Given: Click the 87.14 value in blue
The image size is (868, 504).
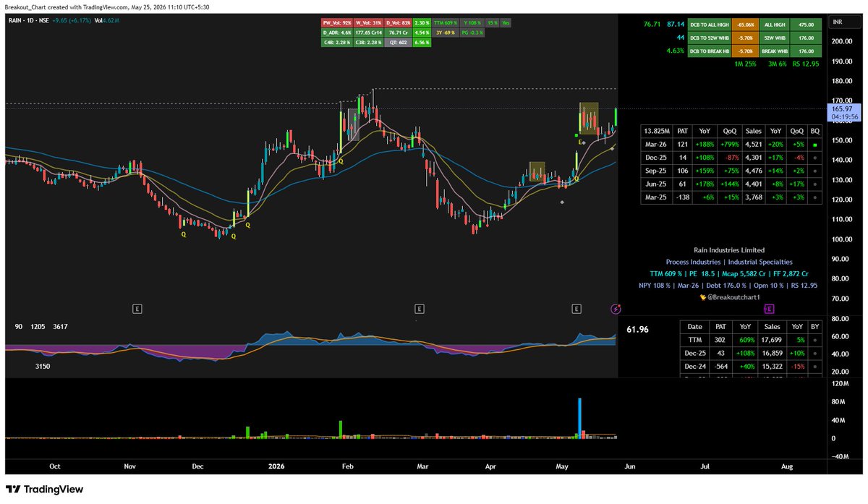Looking at the screenshot, I should 675,25.
